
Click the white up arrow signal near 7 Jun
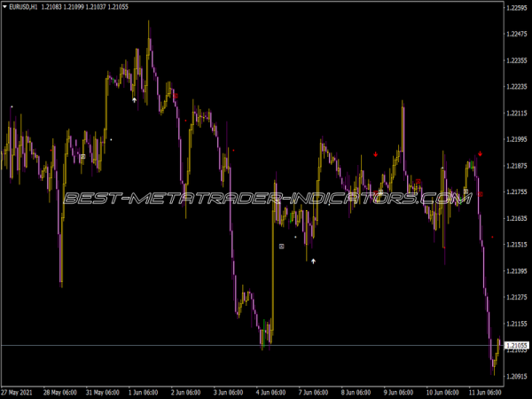[x=314, y=262]
